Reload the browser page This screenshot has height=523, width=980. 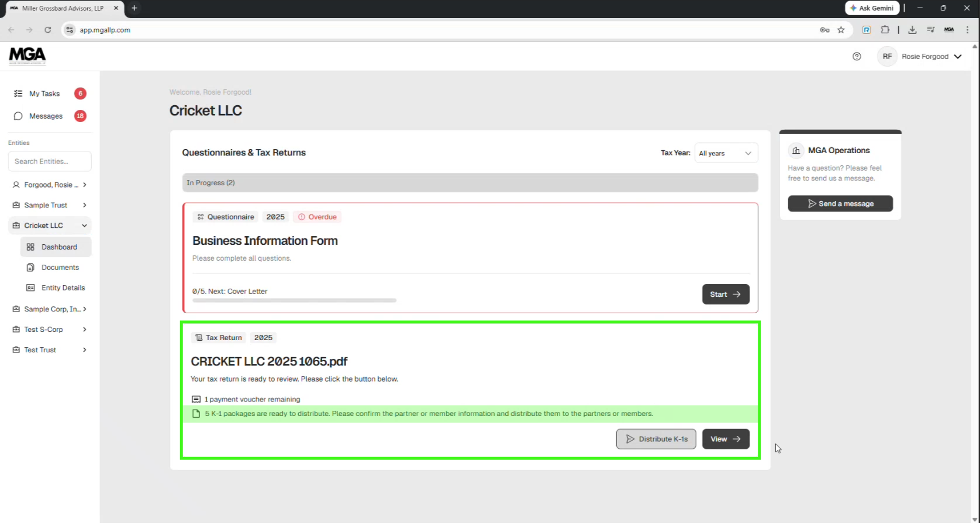pos(48,30)
